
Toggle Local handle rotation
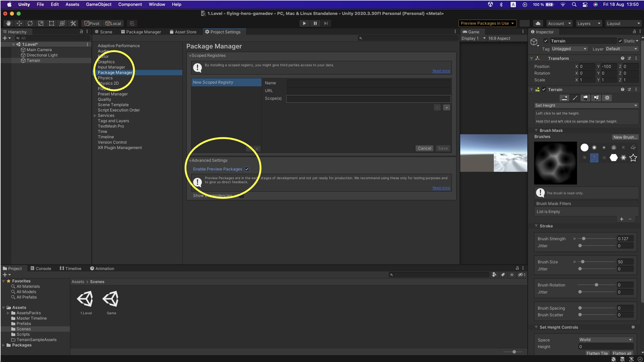pyautogui.click(x=113, y=23)
